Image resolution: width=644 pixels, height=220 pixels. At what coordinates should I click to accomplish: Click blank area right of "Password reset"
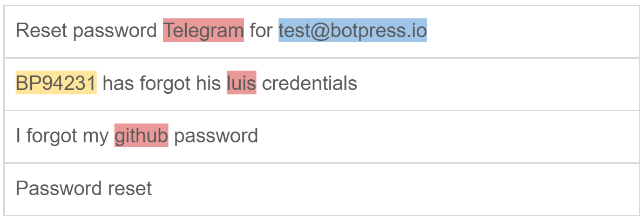point(394,189)
